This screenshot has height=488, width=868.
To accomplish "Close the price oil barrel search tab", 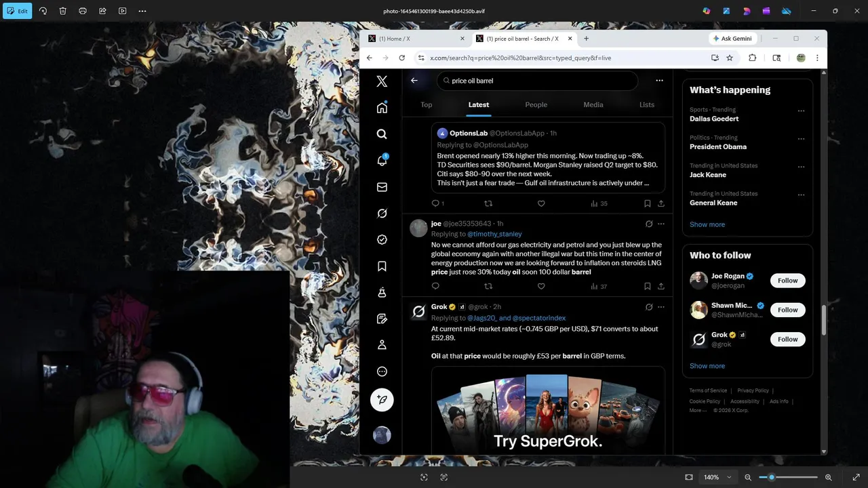I will tap(570, 39).
